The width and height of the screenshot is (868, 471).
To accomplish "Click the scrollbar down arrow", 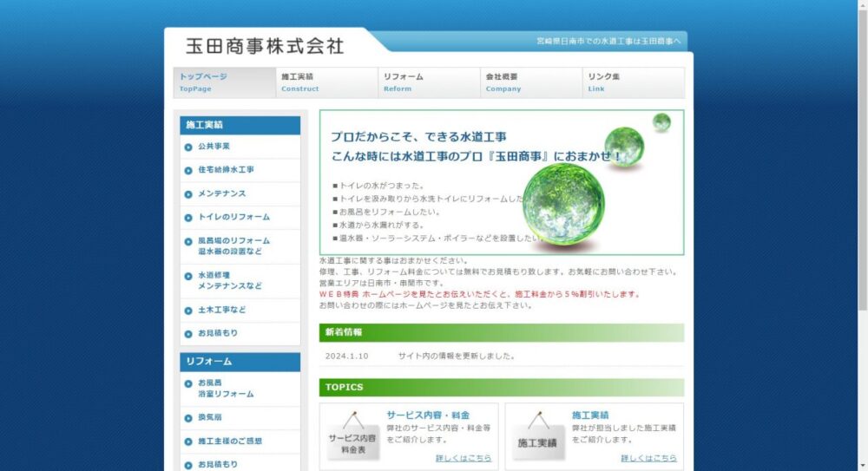I will click(x=863, y=467).
